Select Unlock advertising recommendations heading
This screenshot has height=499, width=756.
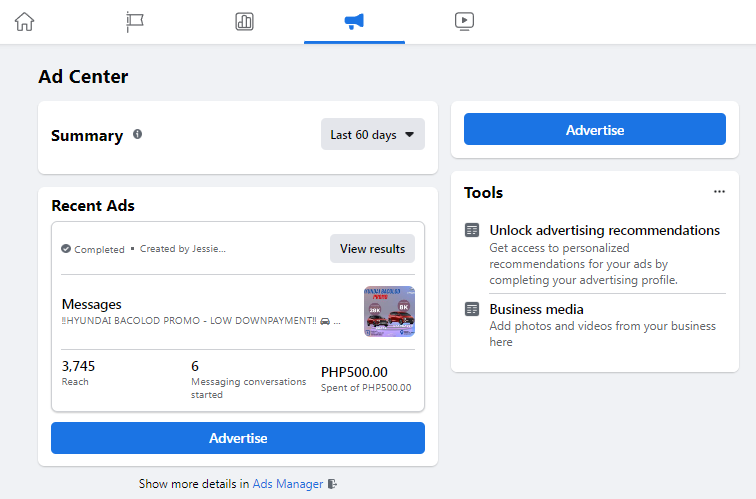pos(604,231)
